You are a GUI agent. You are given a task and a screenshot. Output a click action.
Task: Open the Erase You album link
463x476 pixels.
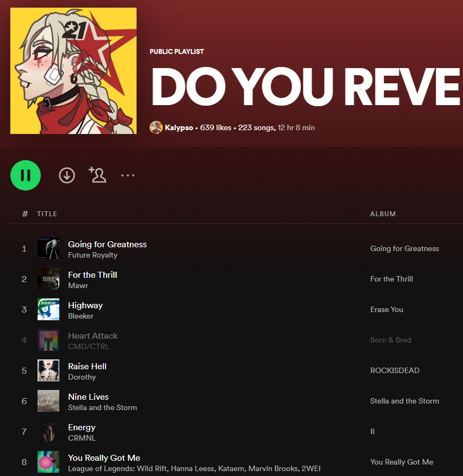[387, 310]
